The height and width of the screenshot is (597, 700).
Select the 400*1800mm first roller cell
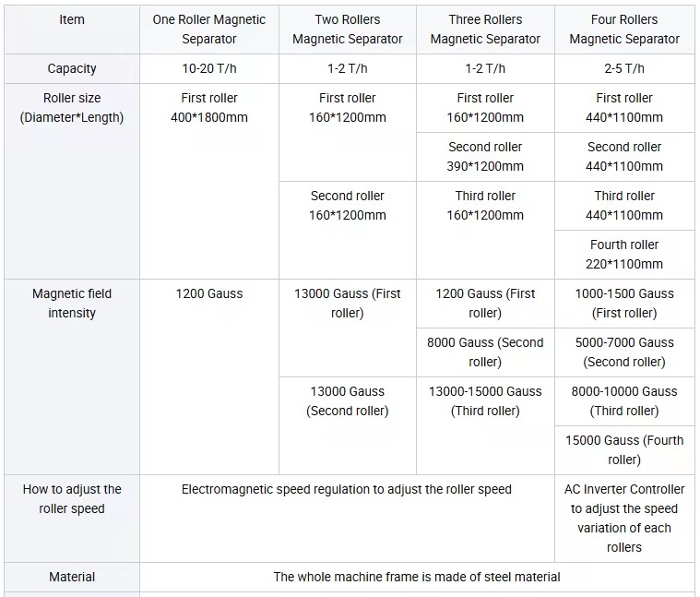[209, 181]
